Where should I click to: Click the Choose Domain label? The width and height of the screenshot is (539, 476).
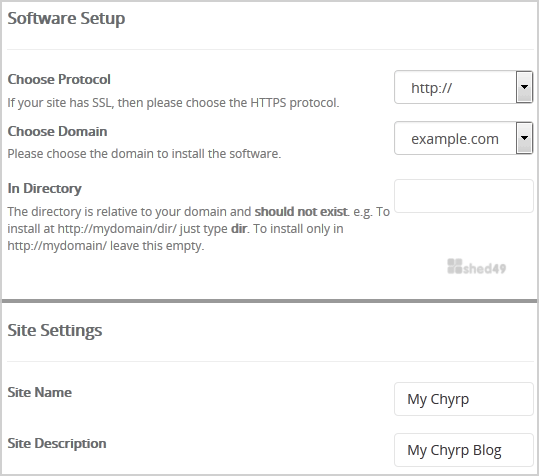[x=57, y=131]
